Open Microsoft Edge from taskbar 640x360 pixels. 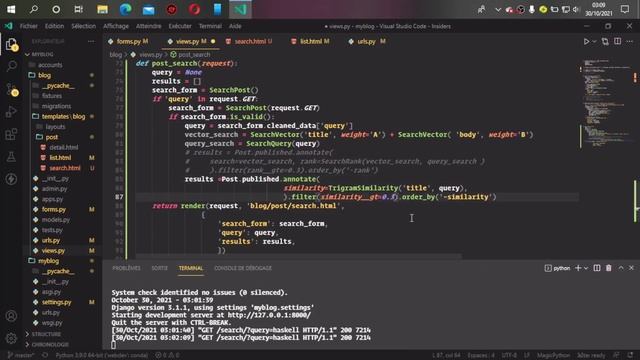pyautogui.click(x=125, y=9)
